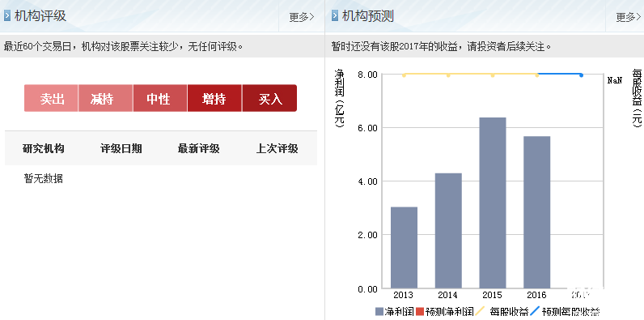
Task: Toggle yellow 每股收益 legend line
Action: (x=480, y=311)
